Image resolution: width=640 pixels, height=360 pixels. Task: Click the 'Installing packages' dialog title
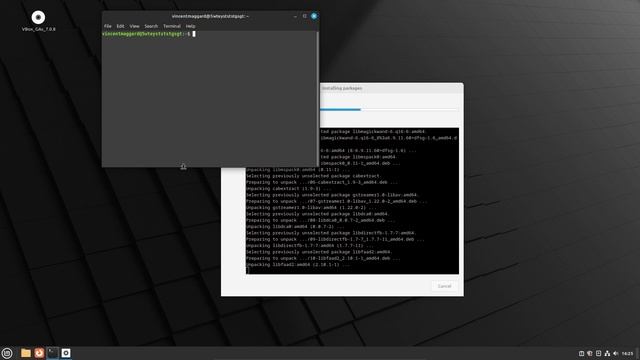point(342,88)
